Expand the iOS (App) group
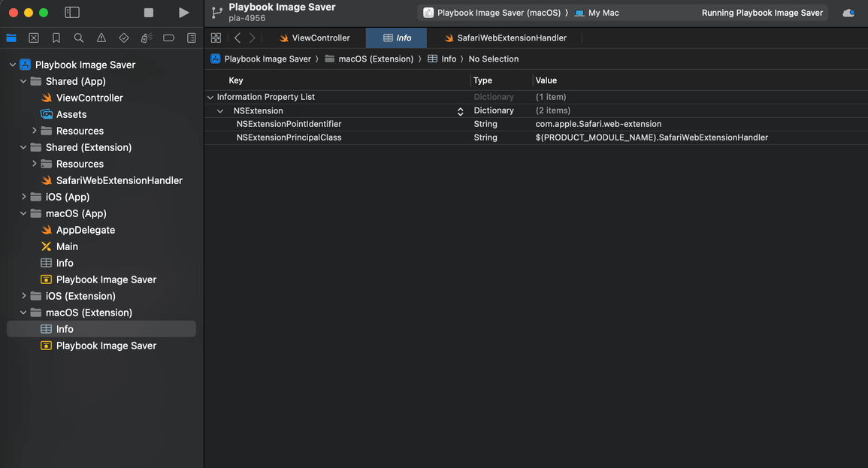The width and height of the screenshot is (868, 468). coord(23,196)
